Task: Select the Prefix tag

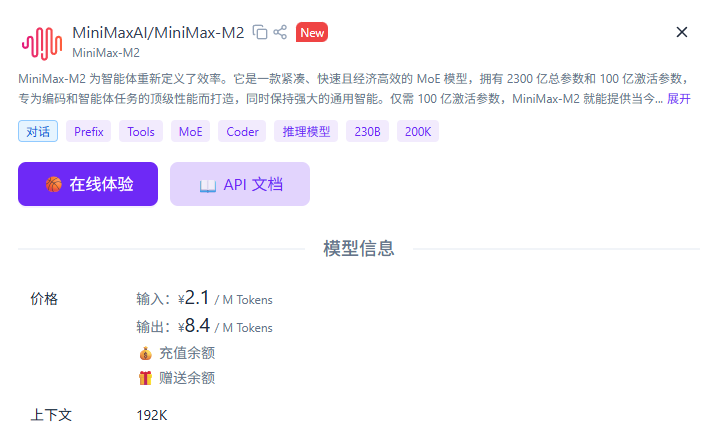Action: pos(89,131)
